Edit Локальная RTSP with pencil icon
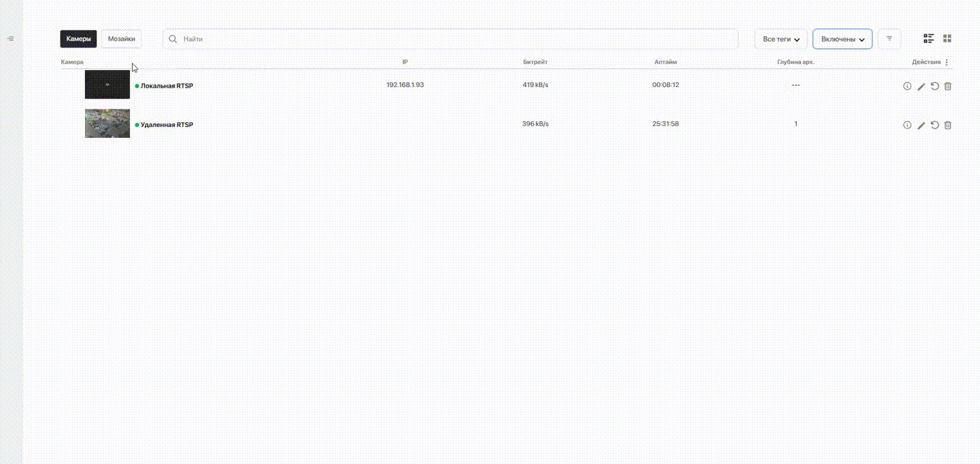980x464 pixels. (x=921, y=86)
